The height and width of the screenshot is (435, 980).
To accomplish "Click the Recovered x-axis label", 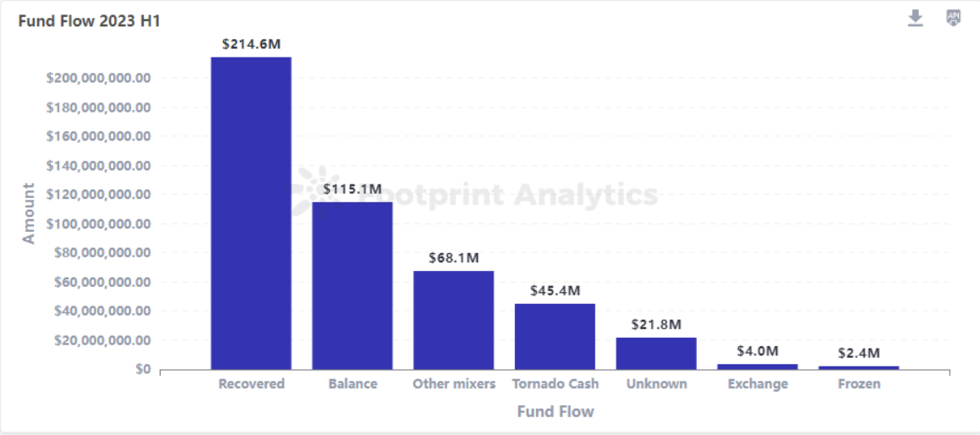I will point(251,384).
